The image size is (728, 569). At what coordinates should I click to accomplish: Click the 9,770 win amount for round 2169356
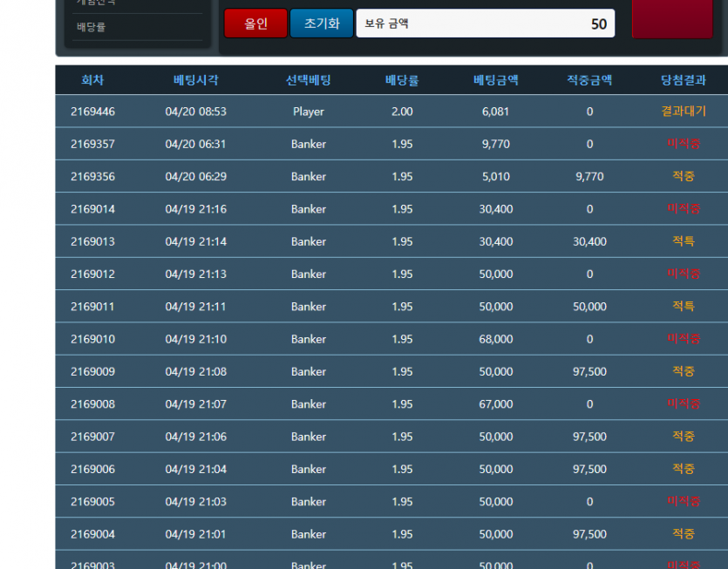coord(589,176)
